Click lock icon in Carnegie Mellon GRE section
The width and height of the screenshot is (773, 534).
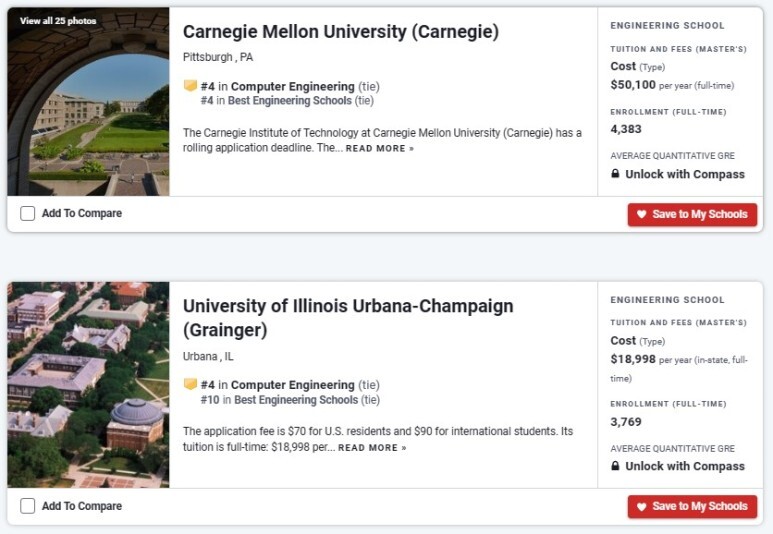tap(615, 174)
